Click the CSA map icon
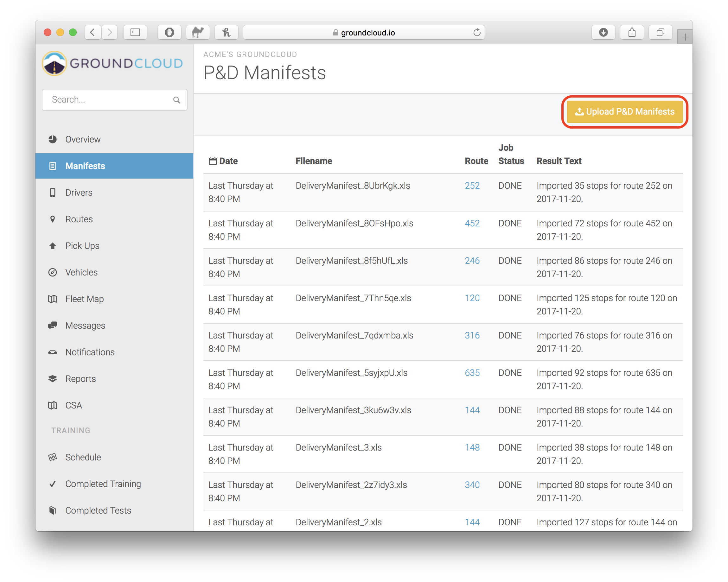This screenshot has width=728, height=582. (x=52, y=405)
